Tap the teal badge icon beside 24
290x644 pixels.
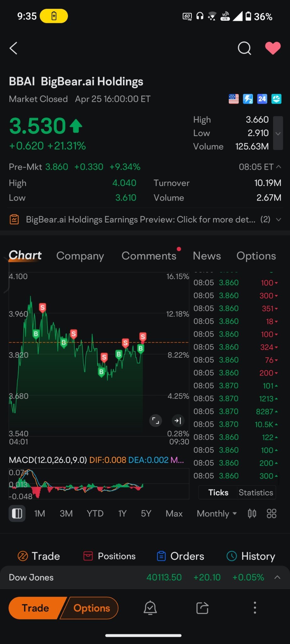(x=276, y=99)
